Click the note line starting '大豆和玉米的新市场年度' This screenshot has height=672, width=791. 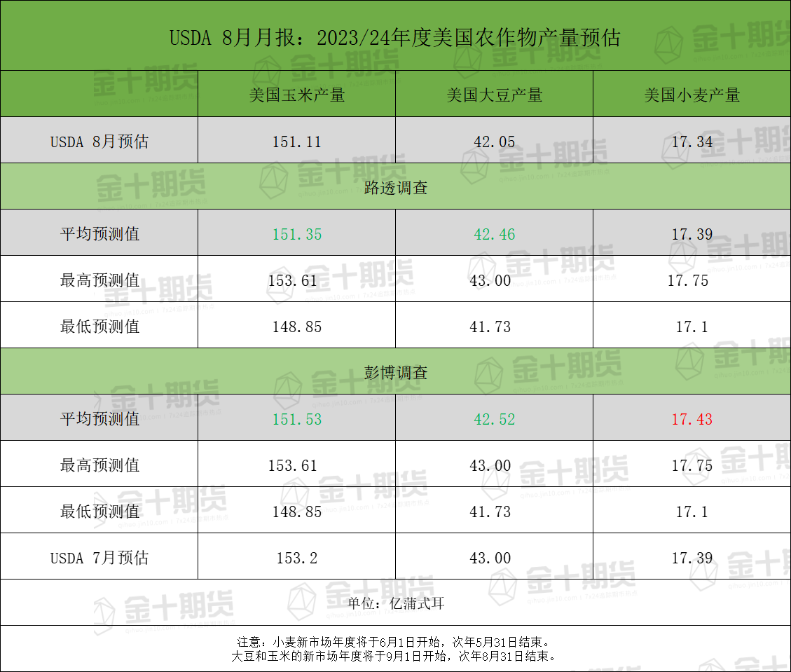[395, 657]
